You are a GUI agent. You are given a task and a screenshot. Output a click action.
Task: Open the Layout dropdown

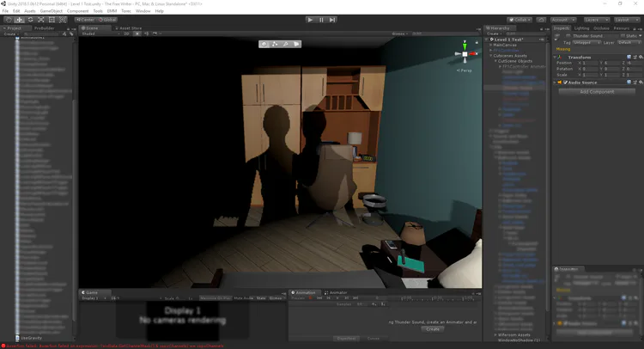pos(627,20)
